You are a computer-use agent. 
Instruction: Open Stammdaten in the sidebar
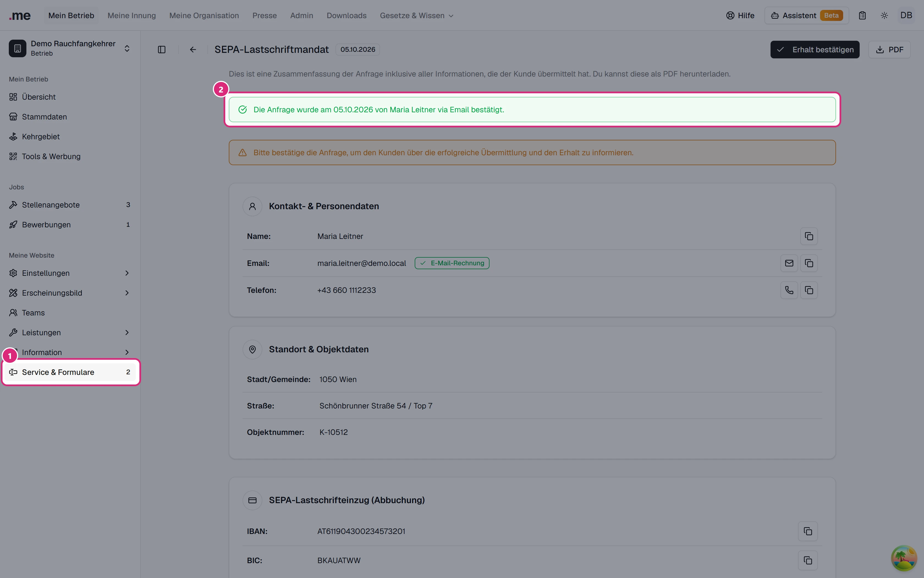coord(70,117)
